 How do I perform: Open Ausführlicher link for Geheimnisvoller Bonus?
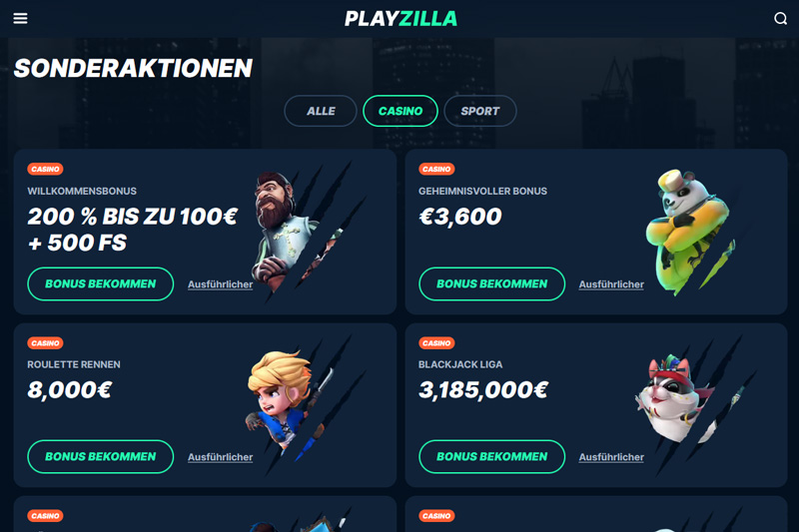[x=611, y=284]
